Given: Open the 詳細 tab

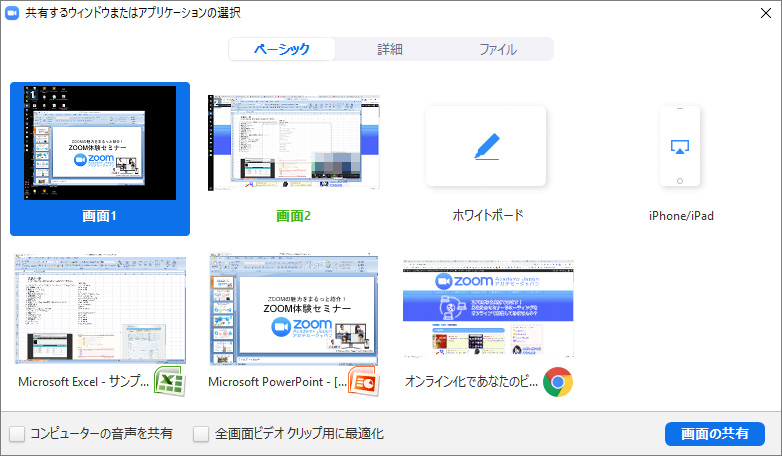Looking at the screenshot, I should coord(390,49).
